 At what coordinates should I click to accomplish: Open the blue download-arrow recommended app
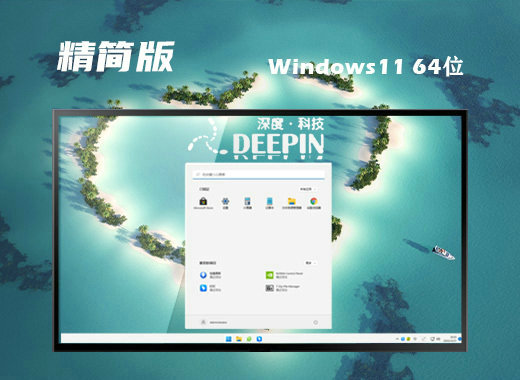coord(210,275)
